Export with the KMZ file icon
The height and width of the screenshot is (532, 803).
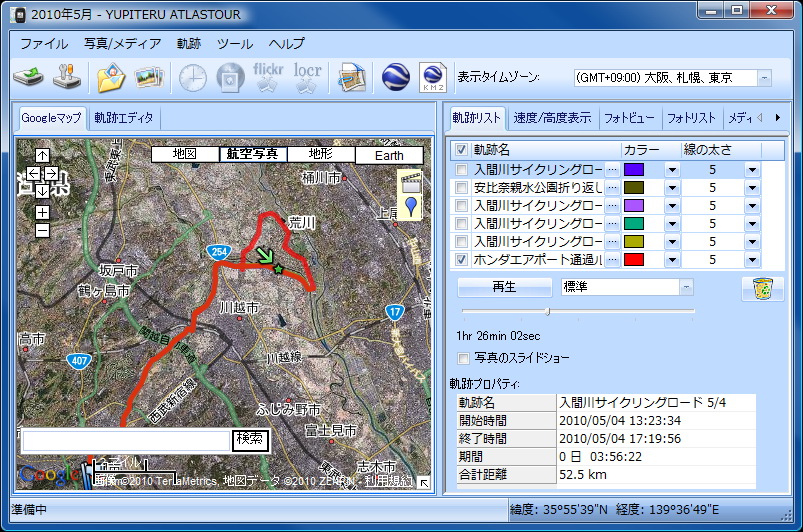433,78
